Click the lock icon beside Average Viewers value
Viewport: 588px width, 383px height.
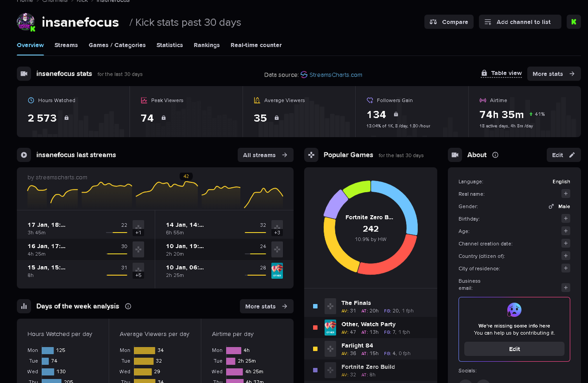tap(276, 118)
